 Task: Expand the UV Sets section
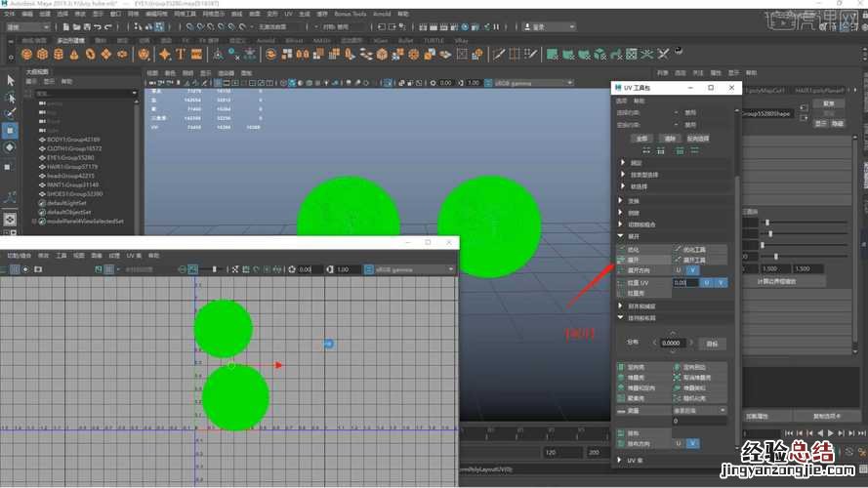620,459
